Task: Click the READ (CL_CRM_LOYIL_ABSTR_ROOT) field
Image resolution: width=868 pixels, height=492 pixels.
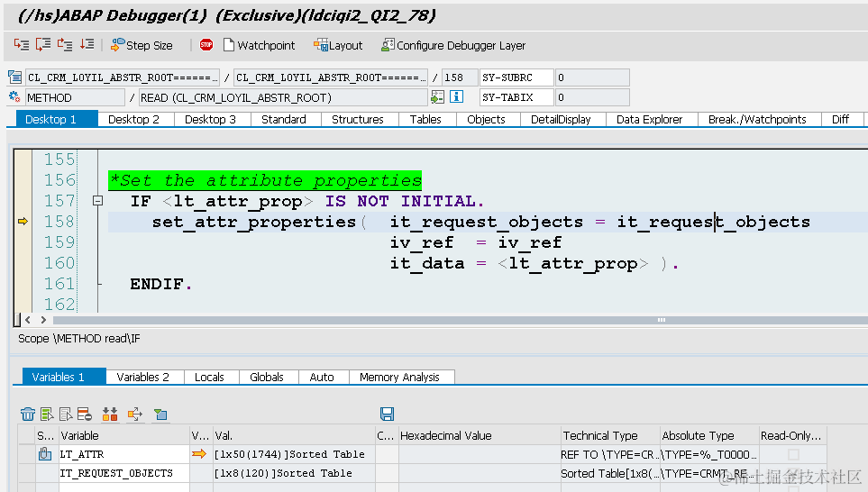Action: pyautogui.click(x=283, y=98)
